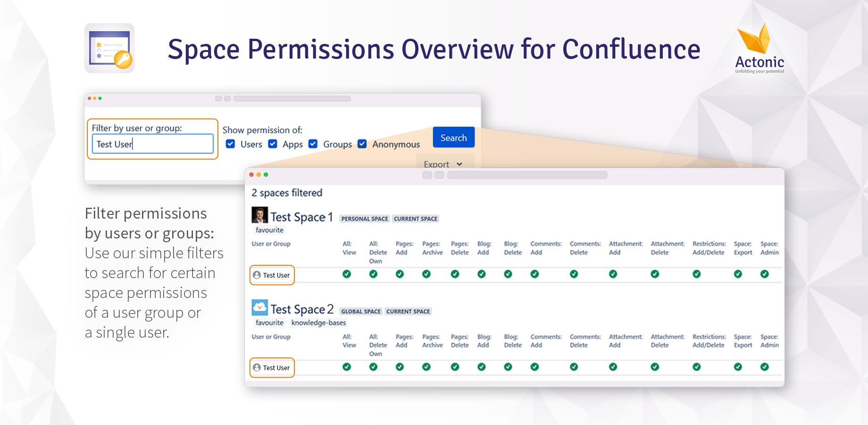Click the Search button
The height and width of the screenshot is (425, 868).
tap(454, 137)
